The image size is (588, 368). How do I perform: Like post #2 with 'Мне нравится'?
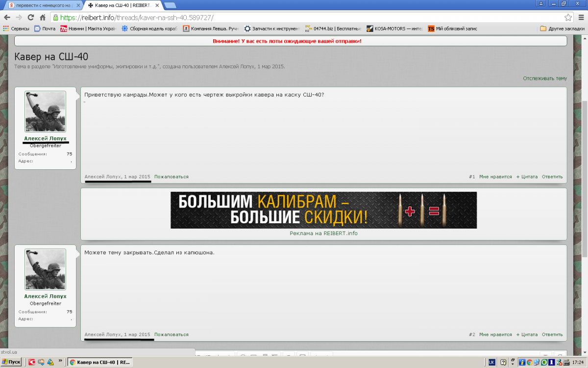coord(495,335)
